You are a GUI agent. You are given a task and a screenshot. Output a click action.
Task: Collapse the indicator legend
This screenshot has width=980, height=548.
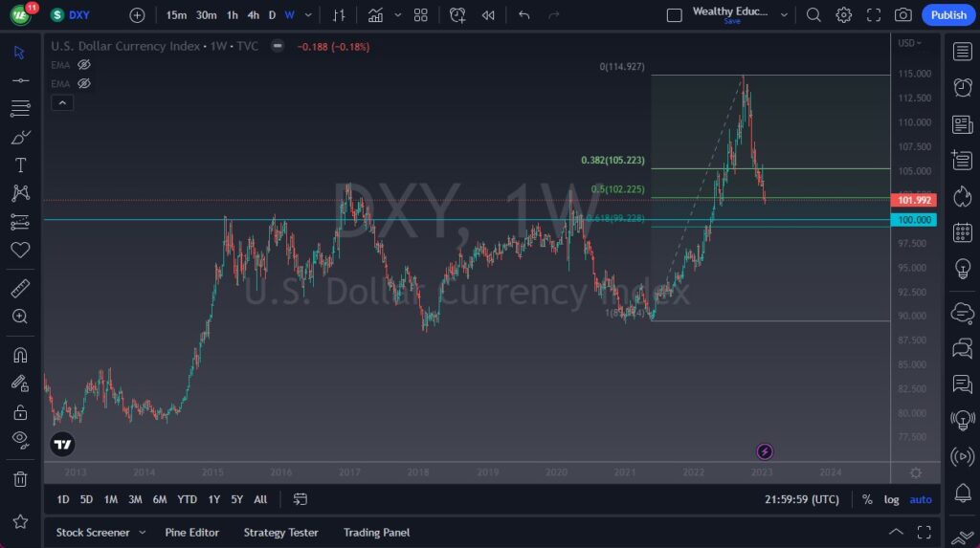[x=62, y=102]
